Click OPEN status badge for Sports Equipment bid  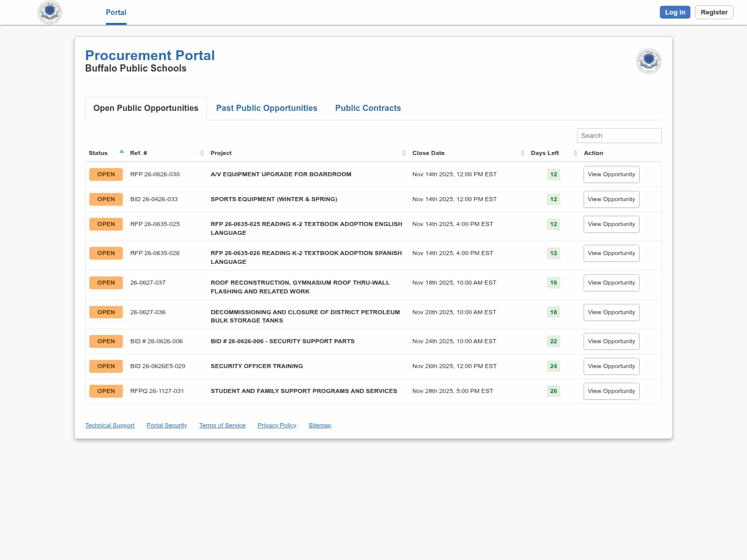tap(106, 199)
